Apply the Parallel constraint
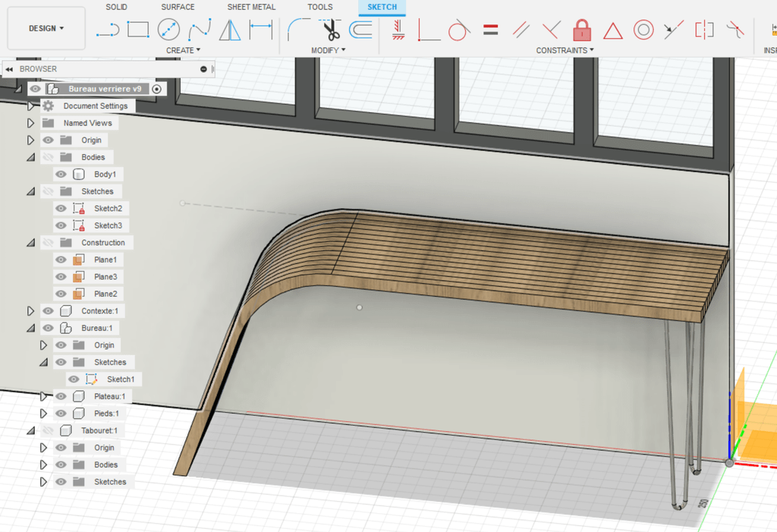 [521, 30]
